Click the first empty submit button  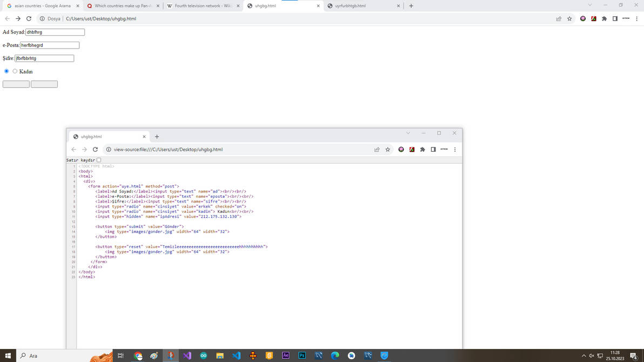(x=16, y=84)
